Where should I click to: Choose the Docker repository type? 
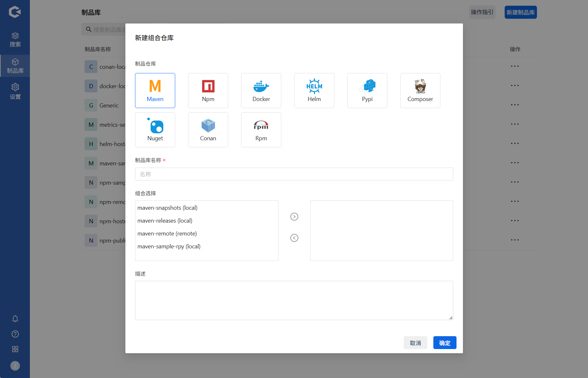pos(261,90)
